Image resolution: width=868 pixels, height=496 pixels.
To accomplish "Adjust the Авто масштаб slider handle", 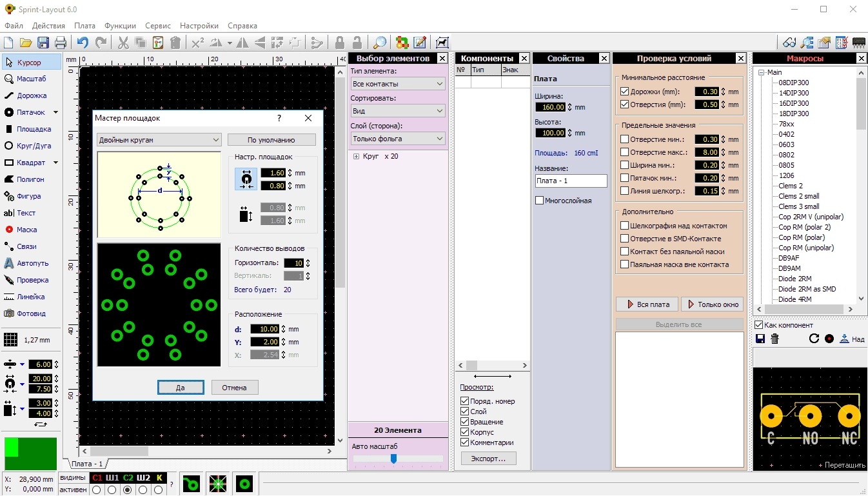I will pyautogui.click(x=393, y=459).
